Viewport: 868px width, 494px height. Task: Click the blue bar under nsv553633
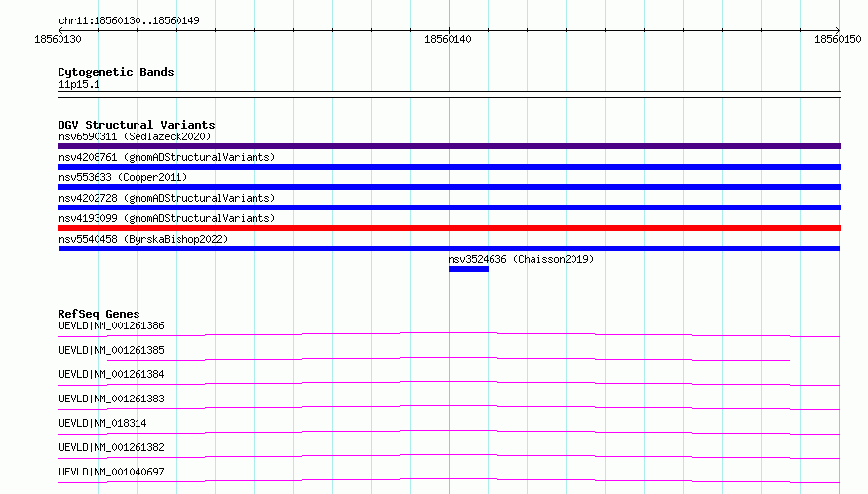(449, 187)
